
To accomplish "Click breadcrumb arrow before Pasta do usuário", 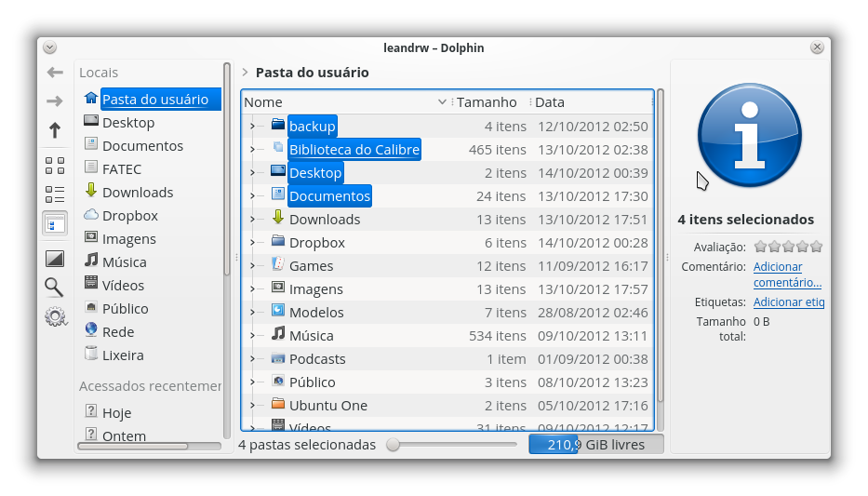I will [x=245, y=72].
